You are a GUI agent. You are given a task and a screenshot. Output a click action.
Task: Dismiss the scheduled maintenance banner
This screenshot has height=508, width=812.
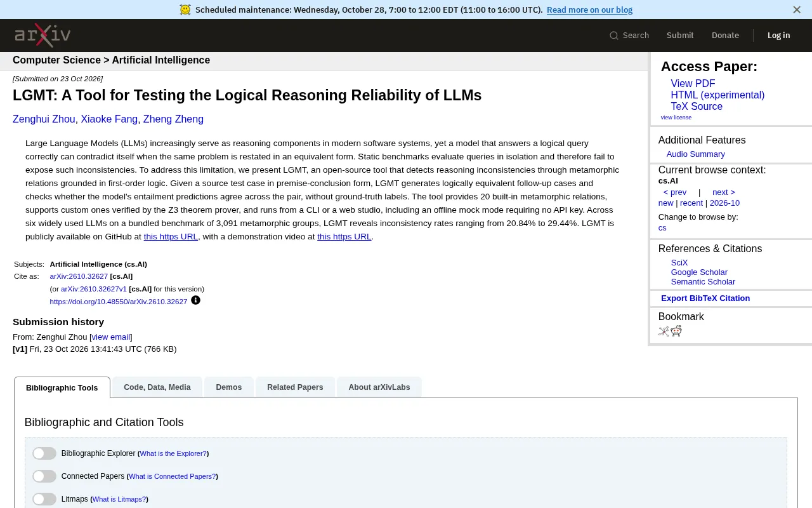[x=797, y=10]
